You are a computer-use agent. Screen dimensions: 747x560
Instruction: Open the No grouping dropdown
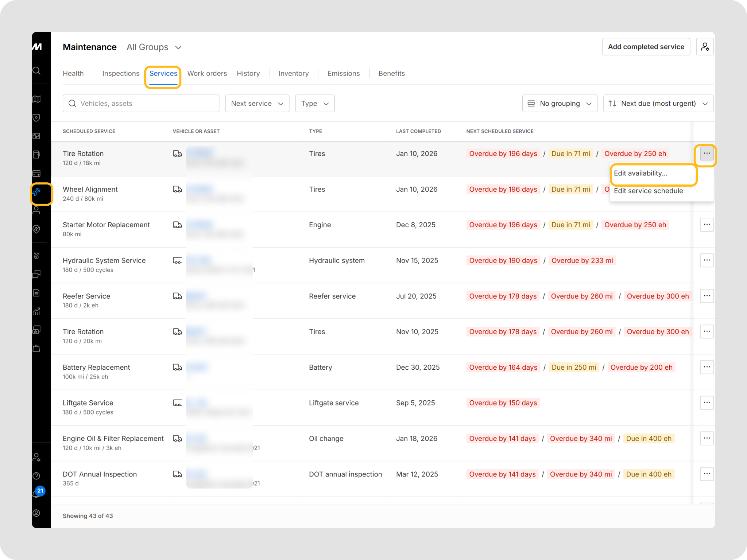(x=560, y=104)
